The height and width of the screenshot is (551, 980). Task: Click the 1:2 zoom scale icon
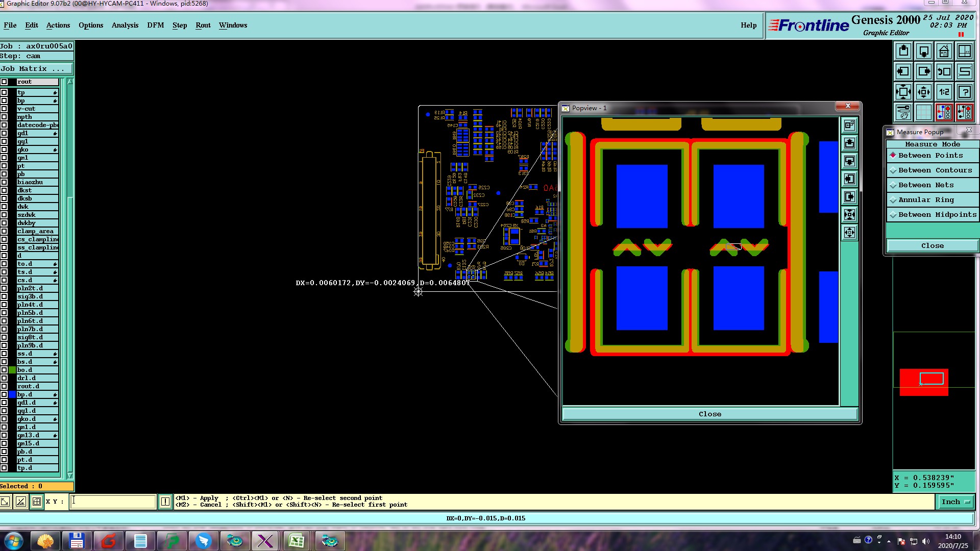[x=944, y=92]
